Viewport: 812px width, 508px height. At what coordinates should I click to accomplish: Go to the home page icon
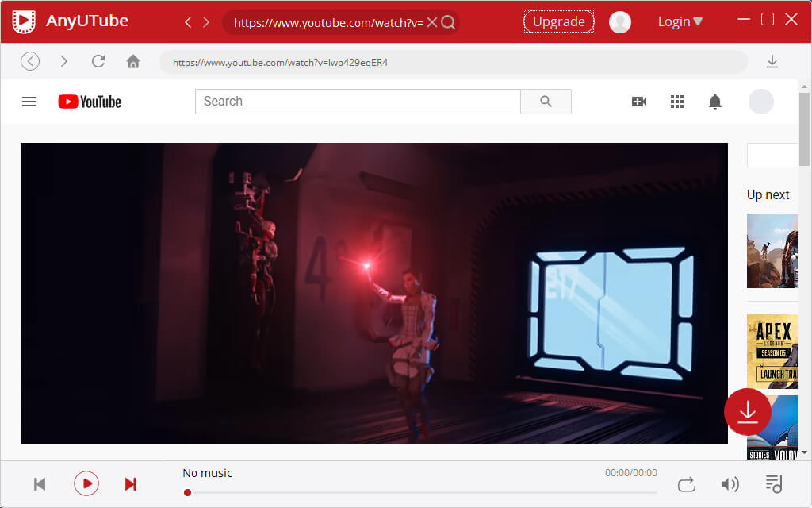133,61
